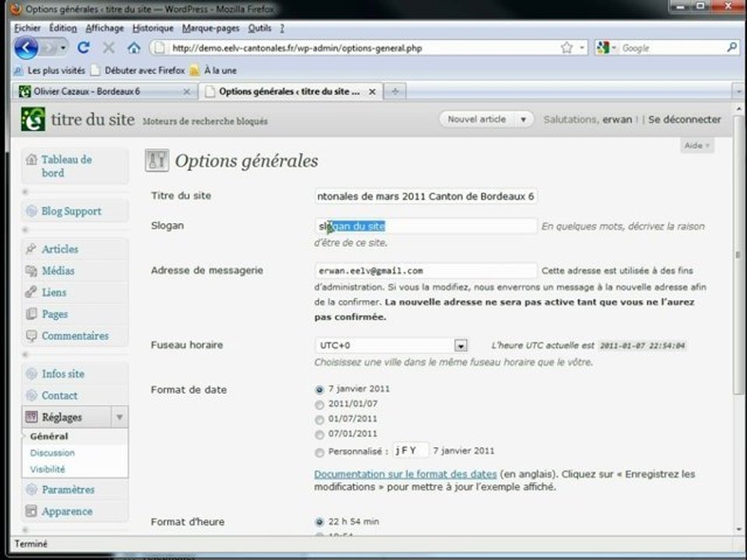747x560 pixels.
Task: Open the erwan profile link
Action: 617,120
